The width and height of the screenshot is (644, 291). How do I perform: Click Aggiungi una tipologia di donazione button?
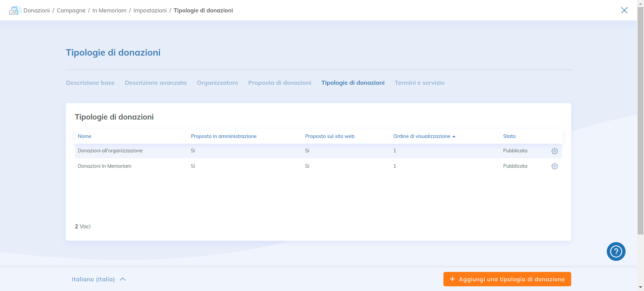[507, 279]
